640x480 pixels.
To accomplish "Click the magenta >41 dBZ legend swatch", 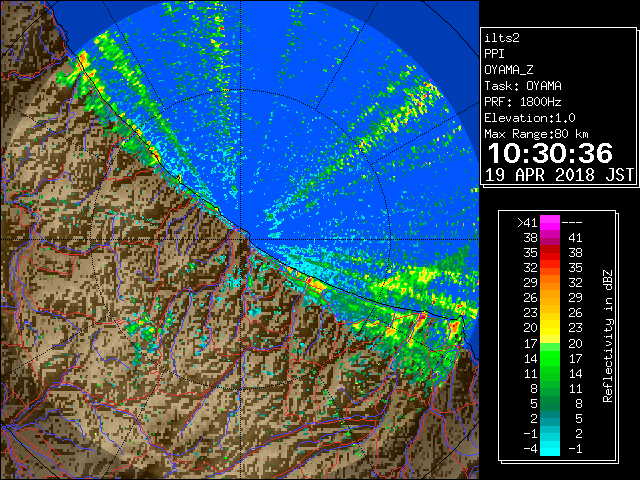I will tap(550, 222).
